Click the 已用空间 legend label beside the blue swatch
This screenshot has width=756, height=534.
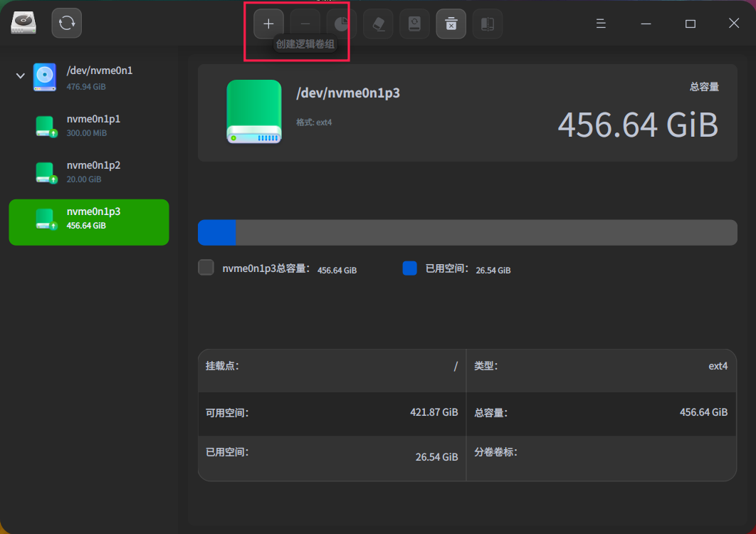pos(447,268)
